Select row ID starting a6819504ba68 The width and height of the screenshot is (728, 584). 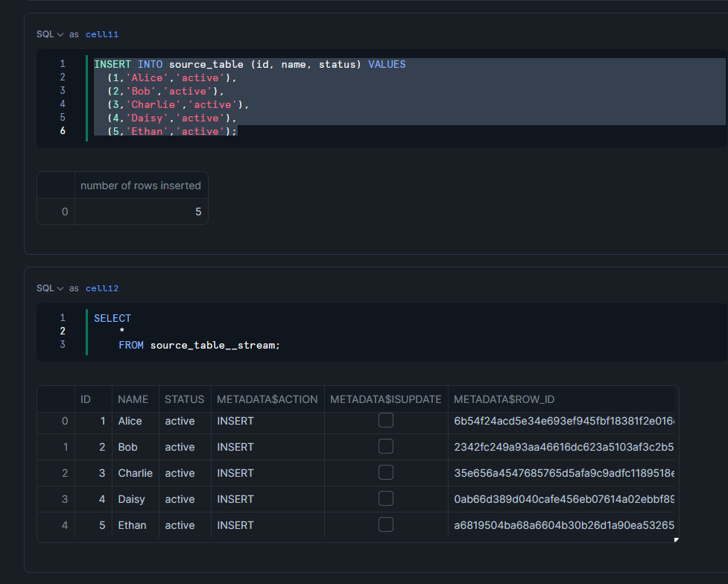(561, 525)
